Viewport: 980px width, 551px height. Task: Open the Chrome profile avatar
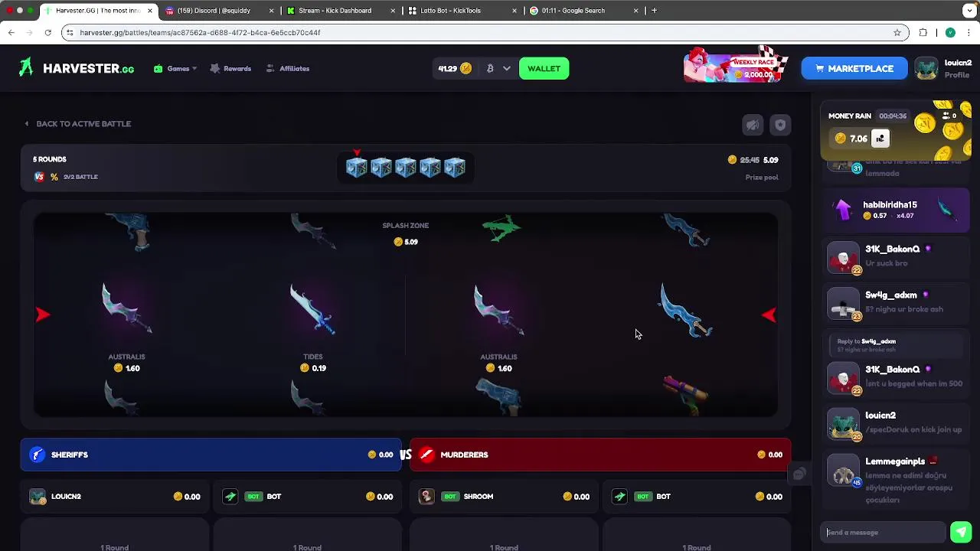[x=950, y=33]
